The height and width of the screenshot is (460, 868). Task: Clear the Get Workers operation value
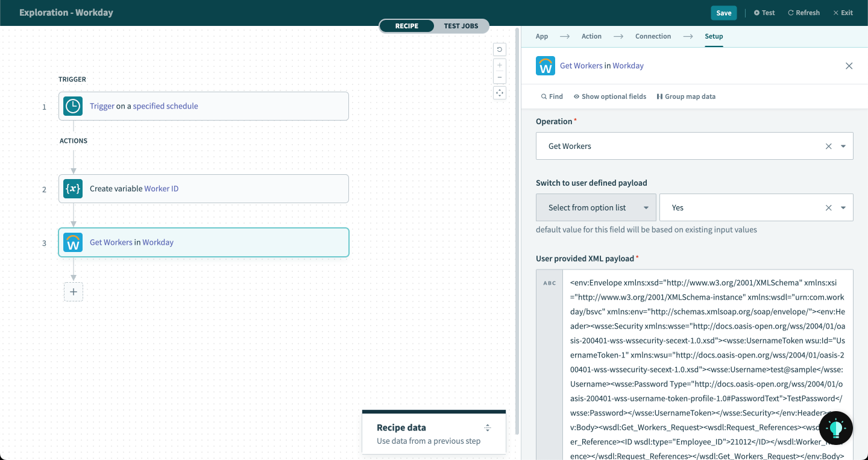pyautogui.click(x=829, y=146)
